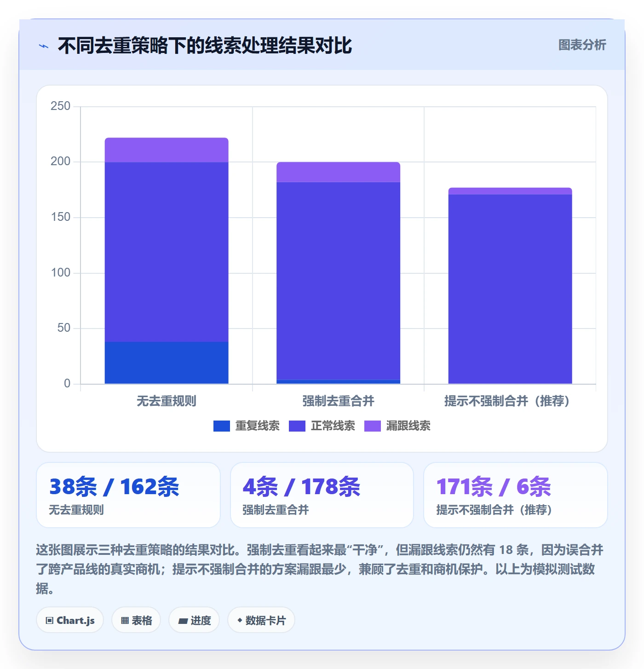Open the 171条 / 6条 data card
The width and height of the screenshot is (644, 669).
pyautogui.click(x=516, y=495)
